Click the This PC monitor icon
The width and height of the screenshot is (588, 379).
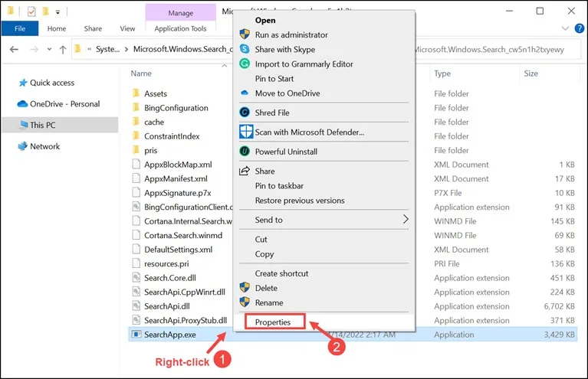[24, 124]
